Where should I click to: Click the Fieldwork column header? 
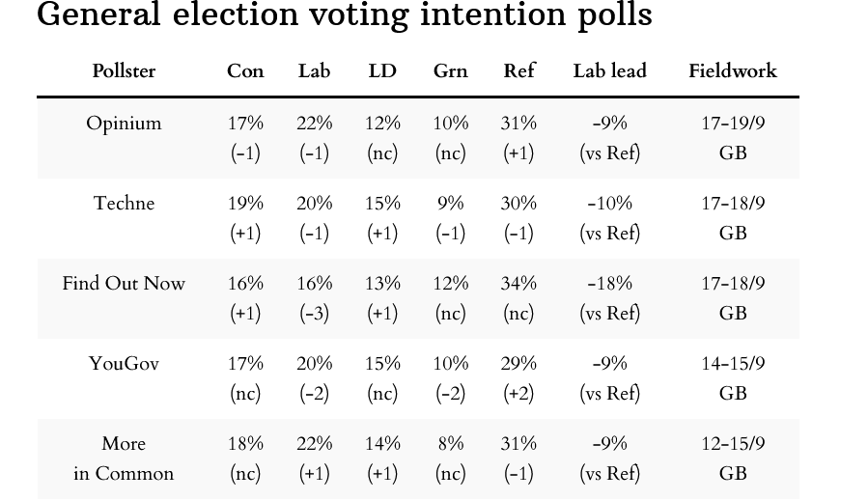pos(732,70)
